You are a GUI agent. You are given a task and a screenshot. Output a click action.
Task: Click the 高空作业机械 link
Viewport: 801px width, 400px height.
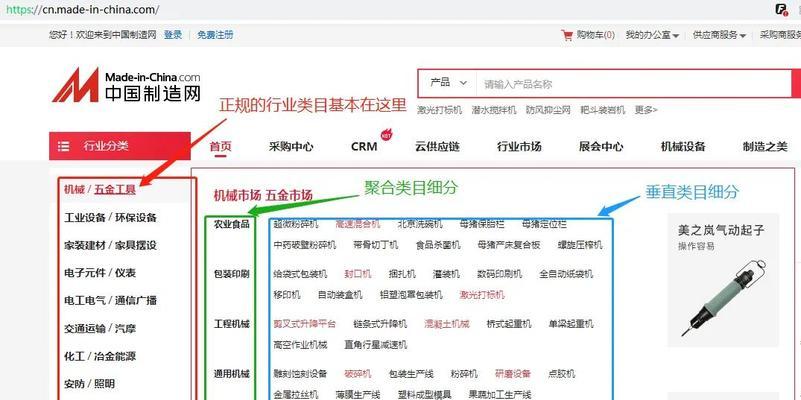tap(300, 345)
